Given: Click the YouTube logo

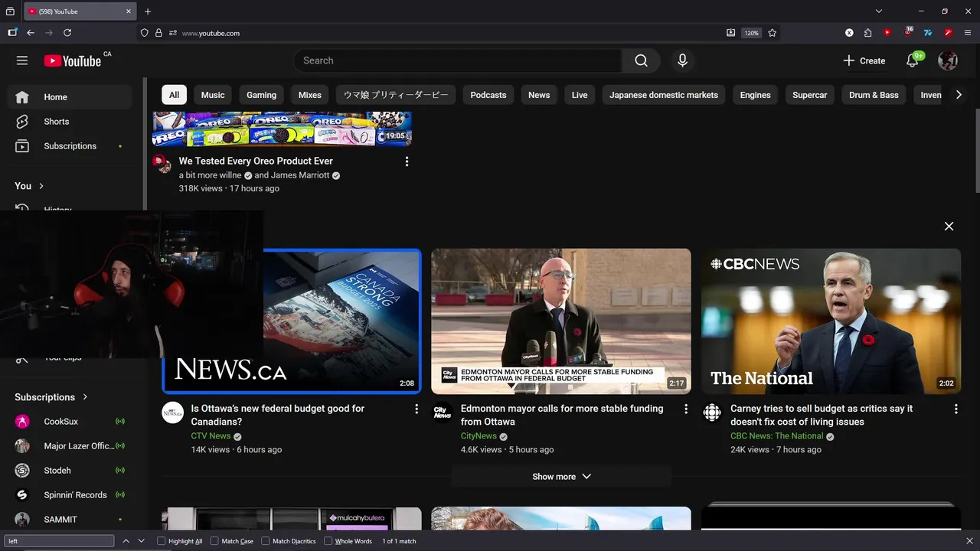Looking at the screenshot, I should tap(72, 60).
